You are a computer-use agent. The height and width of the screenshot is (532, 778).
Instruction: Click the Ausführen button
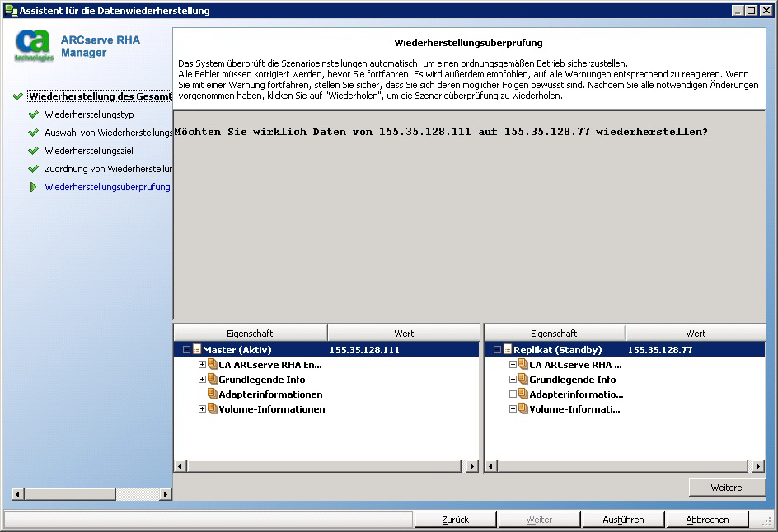623,519
